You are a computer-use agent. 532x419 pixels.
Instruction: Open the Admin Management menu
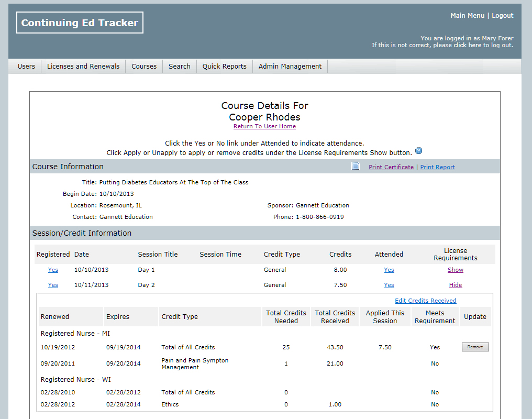290,67
